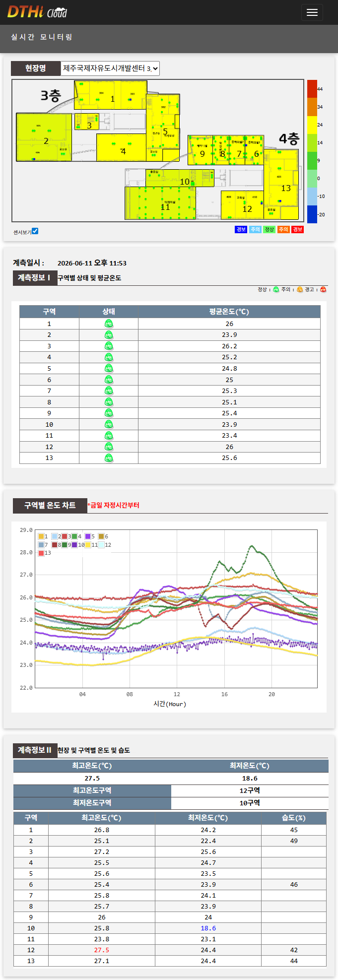Click the green 정상 legend button

(270, 229)
